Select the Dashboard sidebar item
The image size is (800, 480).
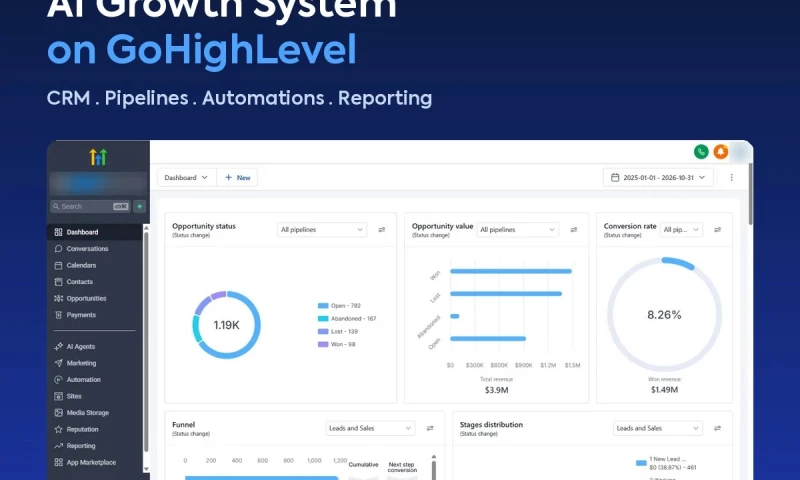click(x=94, y=232)
